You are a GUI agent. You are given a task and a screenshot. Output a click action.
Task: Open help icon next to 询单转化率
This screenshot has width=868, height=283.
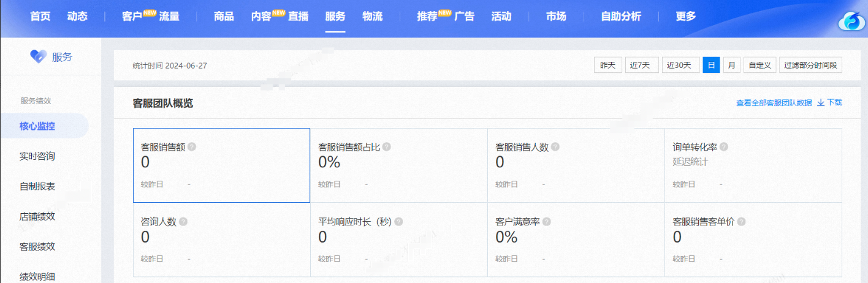pyautogui.click(x=724, y=147)
